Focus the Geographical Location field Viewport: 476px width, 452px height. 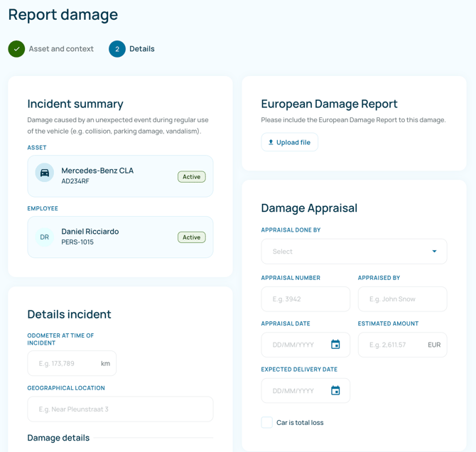pos(120,409)
